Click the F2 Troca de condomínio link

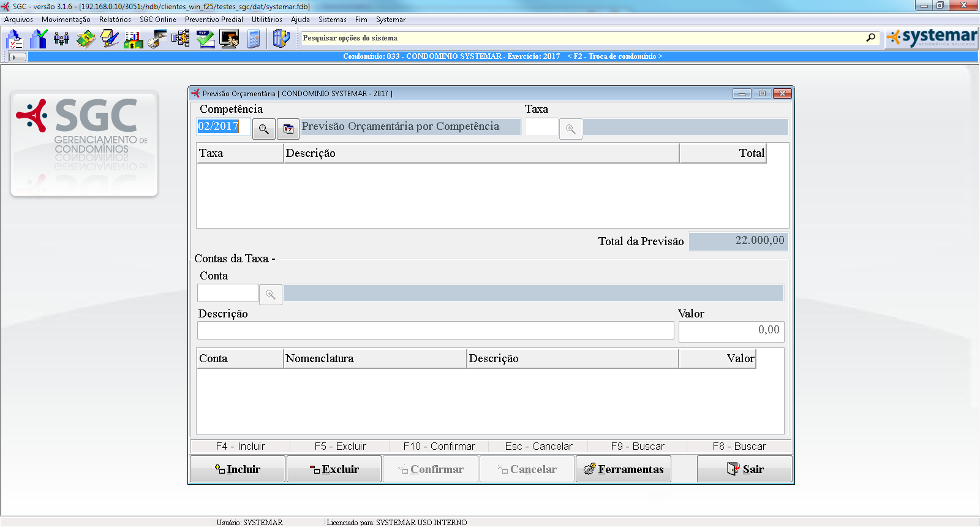[614, 56]
